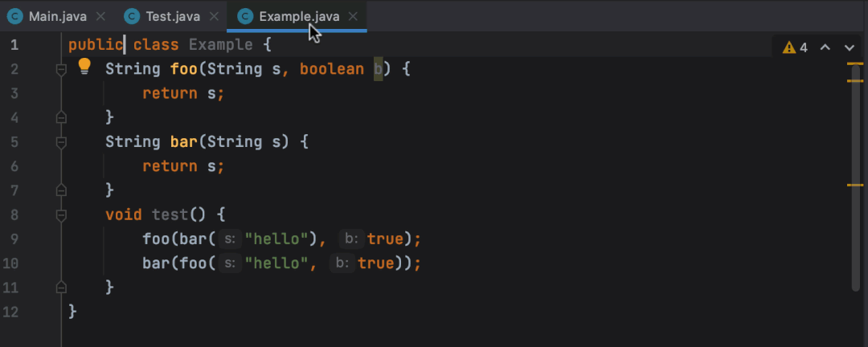Click the method name test on line 8
The height and width of the screenshot is (347, 868).
point(170,214)
